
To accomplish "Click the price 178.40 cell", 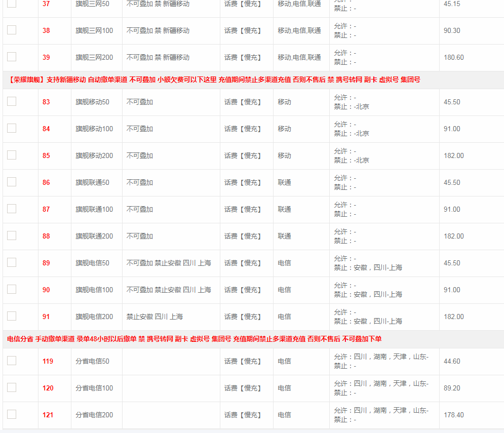I will point(453,415).
